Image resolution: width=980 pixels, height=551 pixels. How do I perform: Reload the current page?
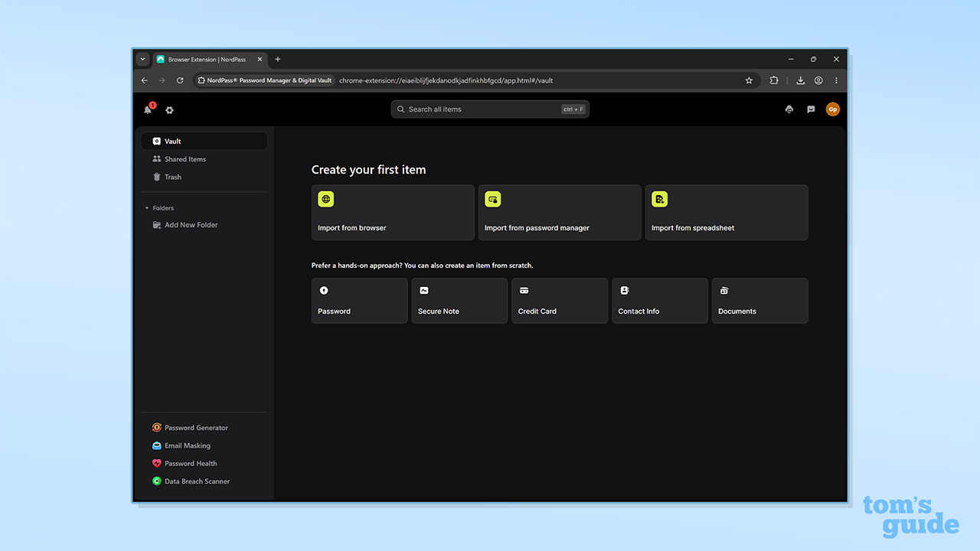coord(180,80)
